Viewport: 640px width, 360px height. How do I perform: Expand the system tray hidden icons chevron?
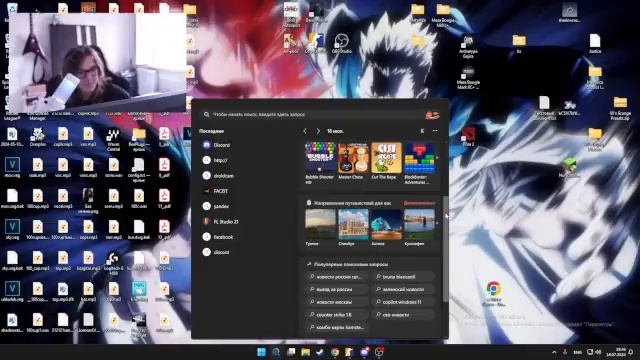(554, 352)
